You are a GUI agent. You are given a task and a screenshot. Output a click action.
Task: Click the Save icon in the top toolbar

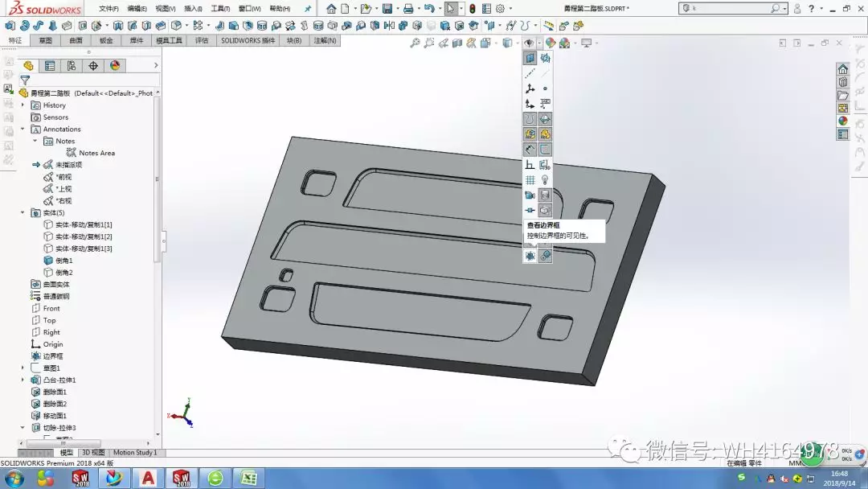pyautogui.click(x=387, y=9)
